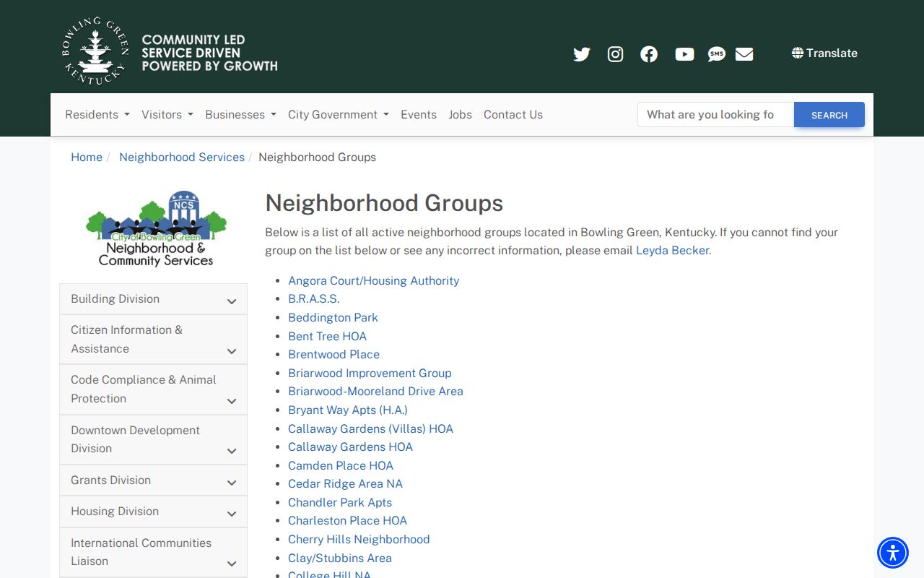Expand the Building Division sidebar section
Viewport: 924px width, 578px height.
click(153, 299)
